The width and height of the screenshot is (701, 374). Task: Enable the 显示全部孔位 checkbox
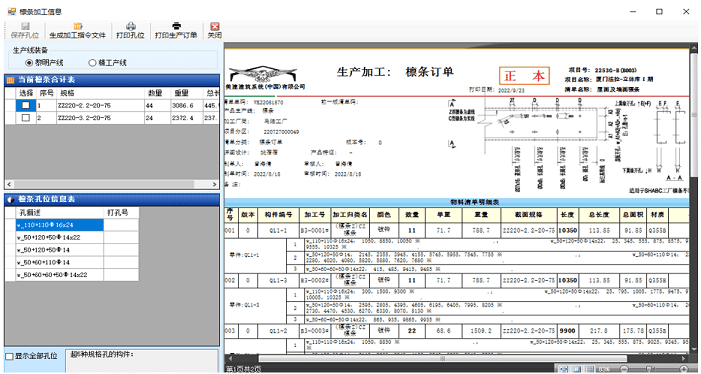pyautogui.click(x=9, y=357)
